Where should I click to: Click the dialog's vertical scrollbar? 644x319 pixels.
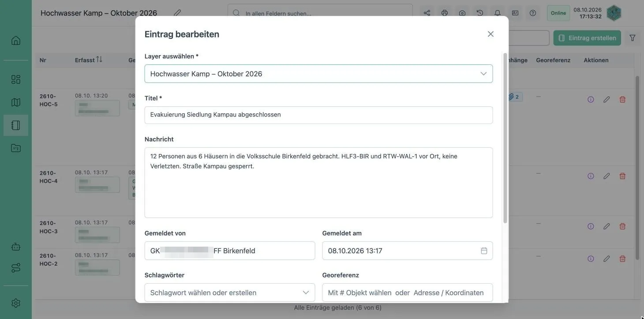(505, 138)
